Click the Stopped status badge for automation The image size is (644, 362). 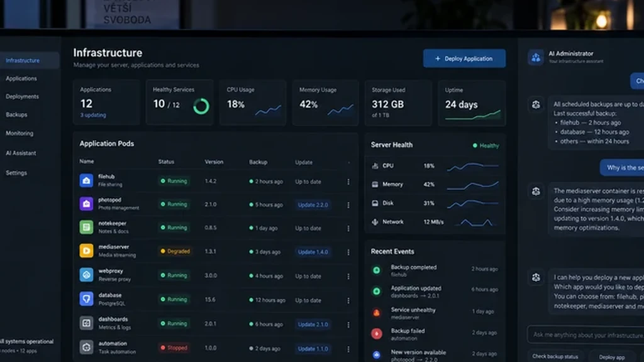click(174, 348)
